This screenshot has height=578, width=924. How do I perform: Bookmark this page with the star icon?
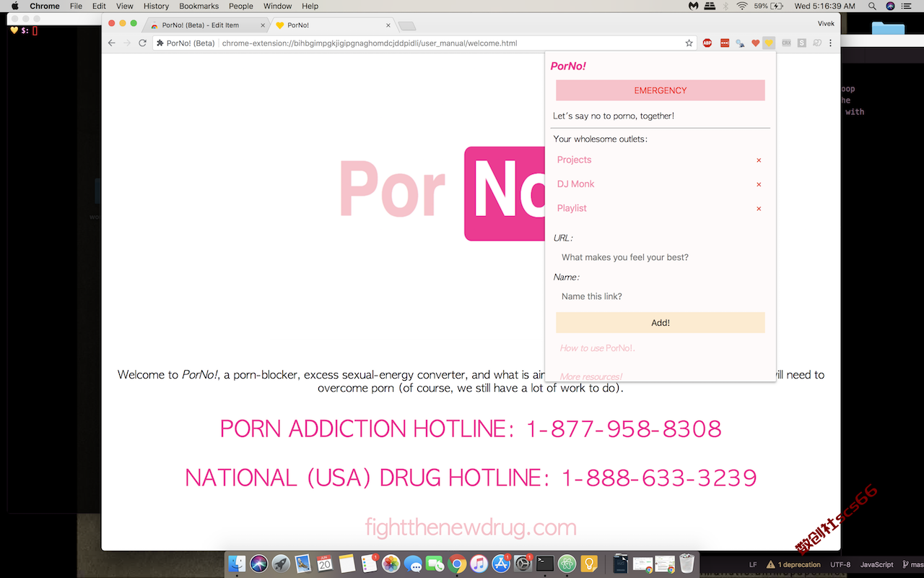point(689,43)
